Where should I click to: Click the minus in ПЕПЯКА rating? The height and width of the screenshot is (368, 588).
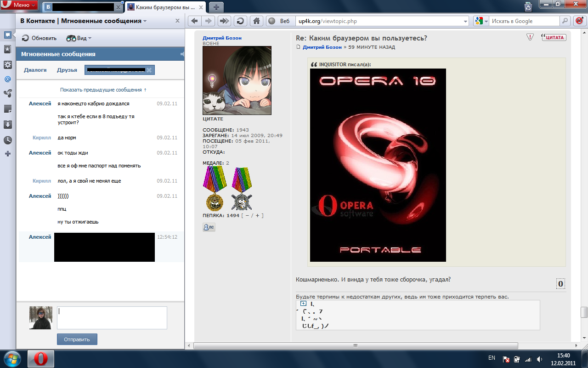[247, 215]
